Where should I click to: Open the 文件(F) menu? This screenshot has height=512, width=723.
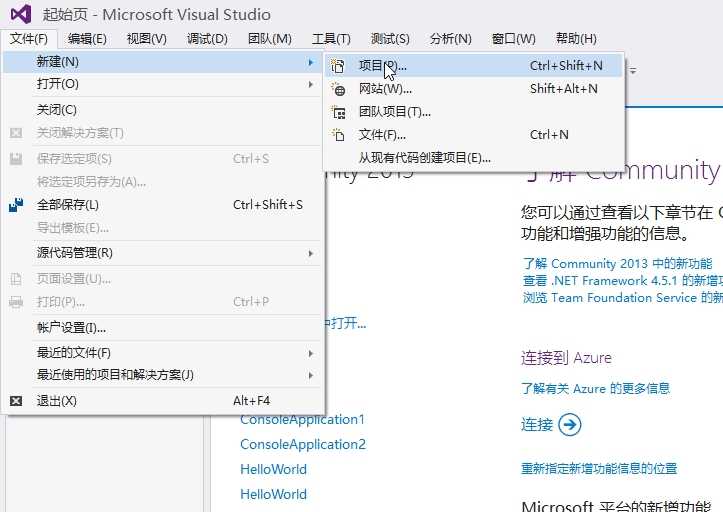[29, 39]
